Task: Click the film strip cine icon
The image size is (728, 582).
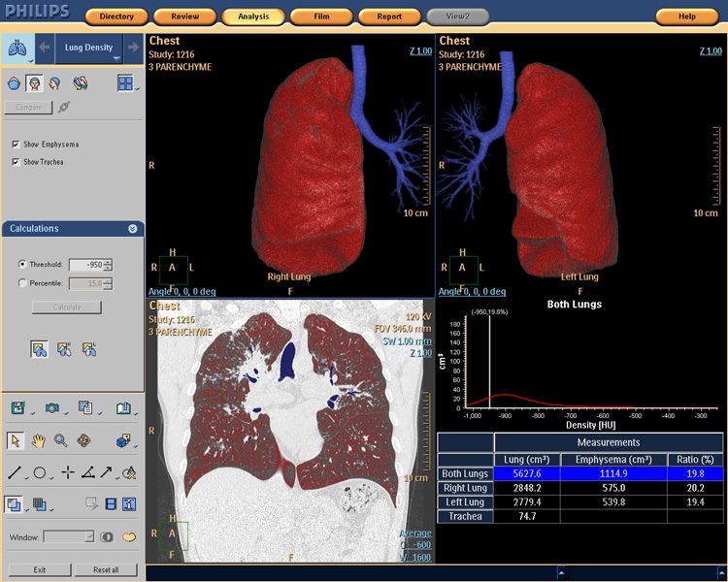Action: pos(111,504)
